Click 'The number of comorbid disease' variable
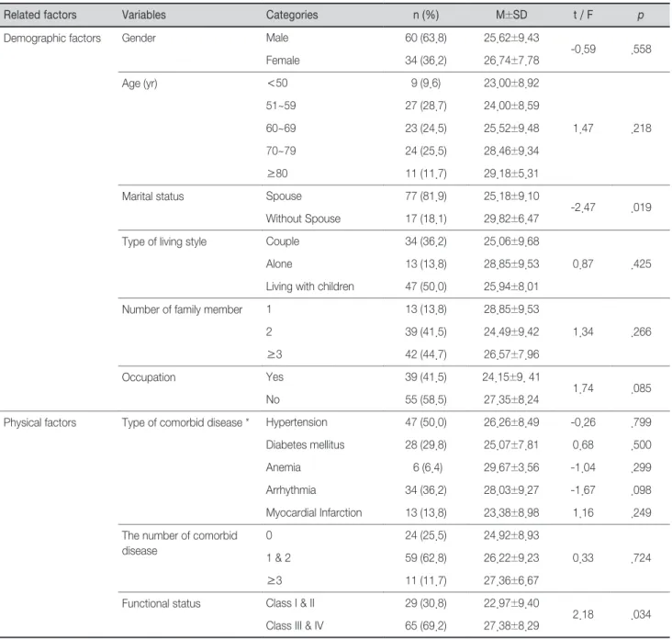 coord(180,543)
